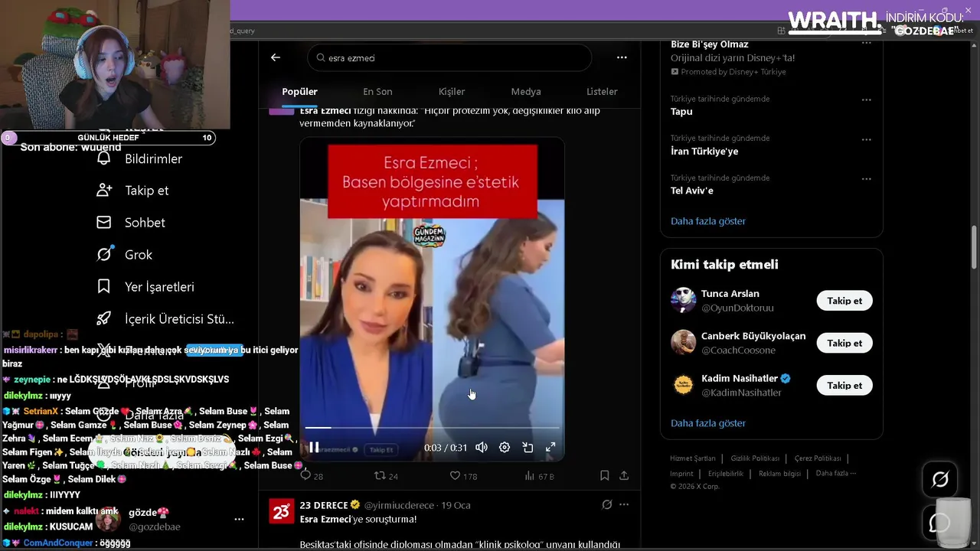Show more trends via Daha fazla göster

[708, 221]
